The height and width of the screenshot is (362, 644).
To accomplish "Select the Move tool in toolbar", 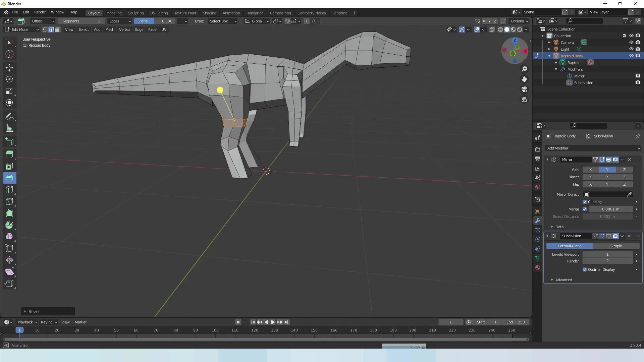I will 9,68.
